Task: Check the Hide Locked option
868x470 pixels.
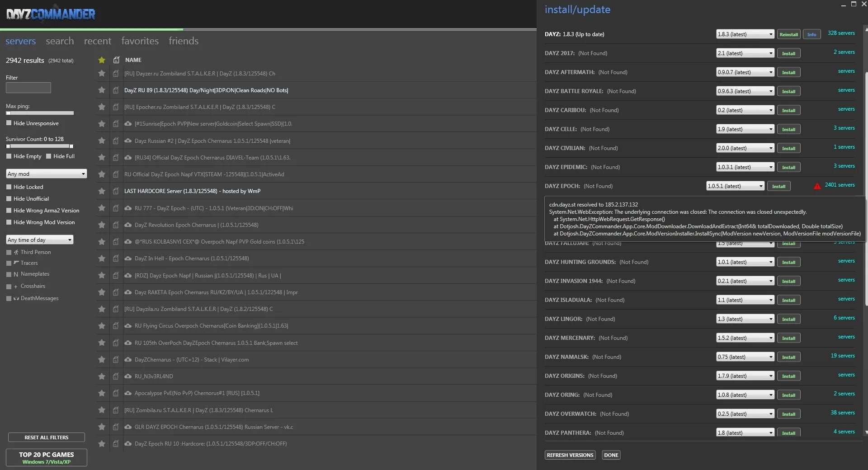Action: (x=9, y=187)
